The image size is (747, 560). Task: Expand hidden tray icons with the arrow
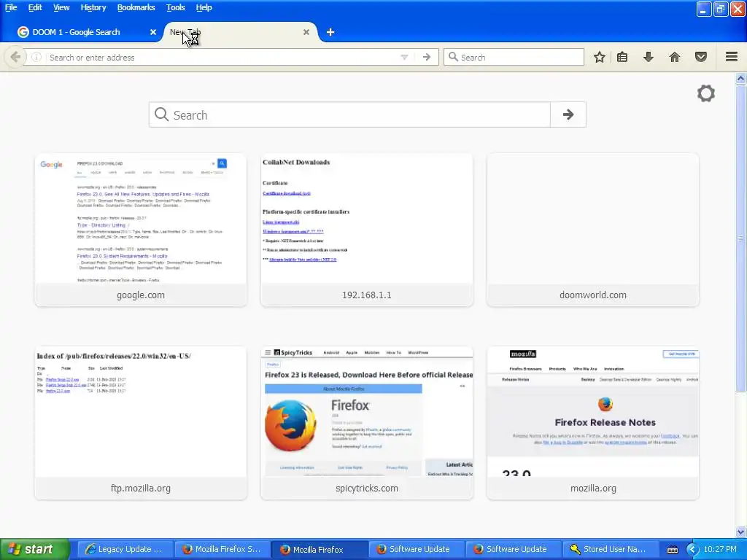pos(692,550)
